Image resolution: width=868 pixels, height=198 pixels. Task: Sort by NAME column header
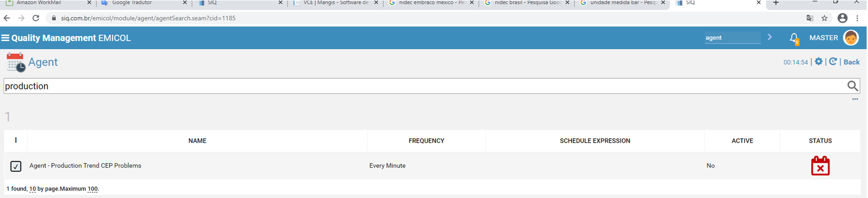point(198,141)
